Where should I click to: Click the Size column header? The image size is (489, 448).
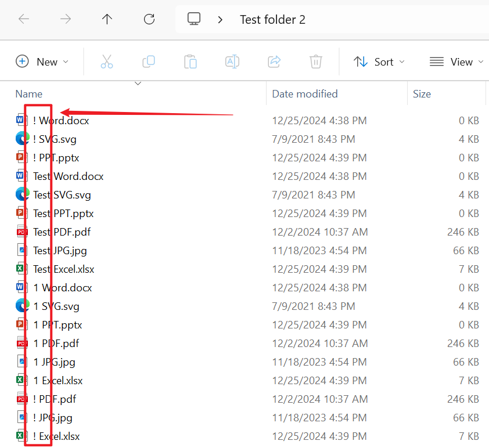422,93
